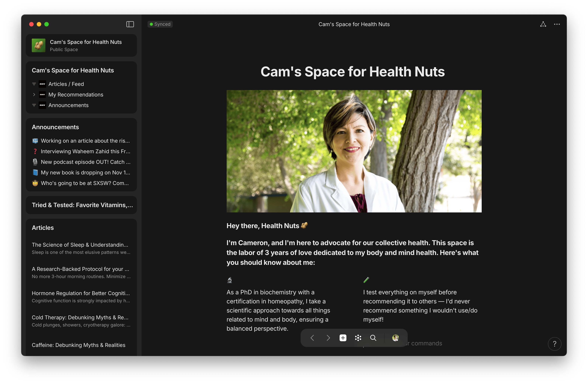Image resolution: width=588 pixels, height=384 pixels.
Task: Toggle the sidebar panel icon
Action: click(130, 24)
